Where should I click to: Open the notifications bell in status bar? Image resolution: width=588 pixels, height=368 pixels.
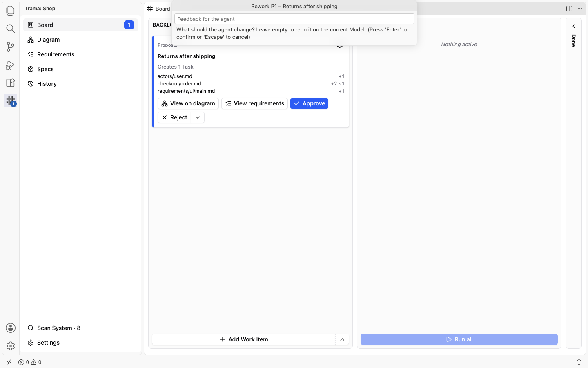pyautogui.click(x=579, y=362)
